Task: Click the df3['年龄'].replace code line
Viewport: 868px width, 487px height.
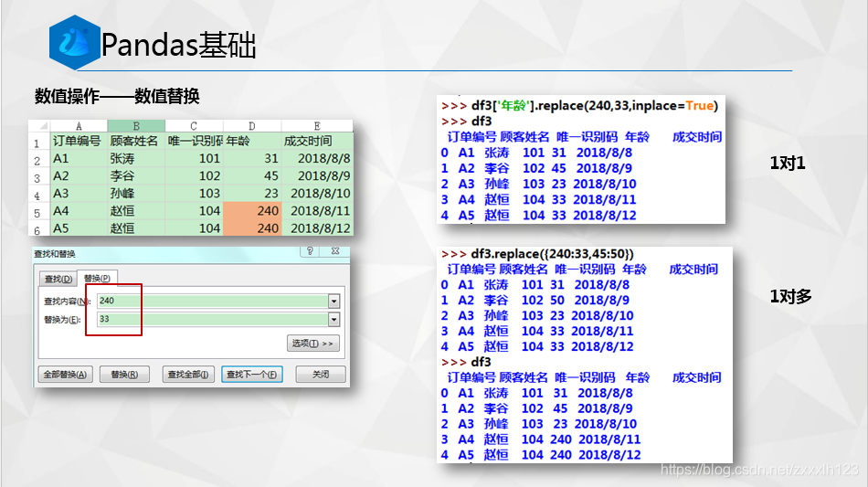Action: click(x=579, y=105)
